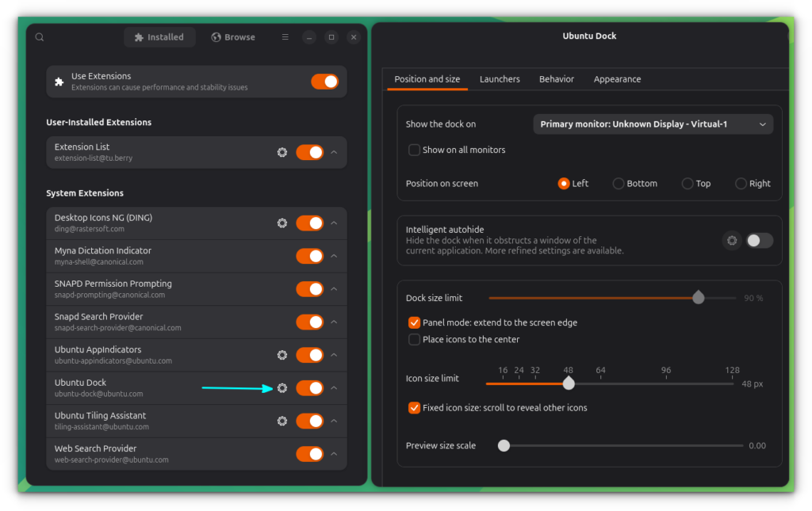Enable the Intelligent autohide switch
This screenshot has height=511, width=812.
point(759,241)
